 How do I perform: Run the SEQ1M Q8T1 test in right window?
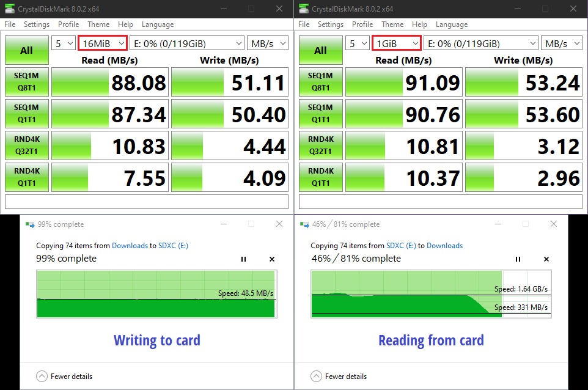tap(320, 82)
